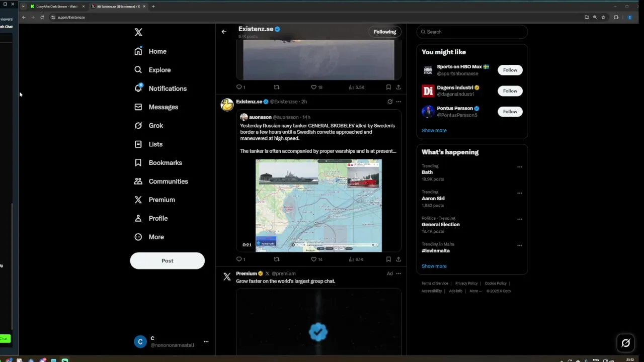
Task: Open options for Bath trend
Action: 520,167
